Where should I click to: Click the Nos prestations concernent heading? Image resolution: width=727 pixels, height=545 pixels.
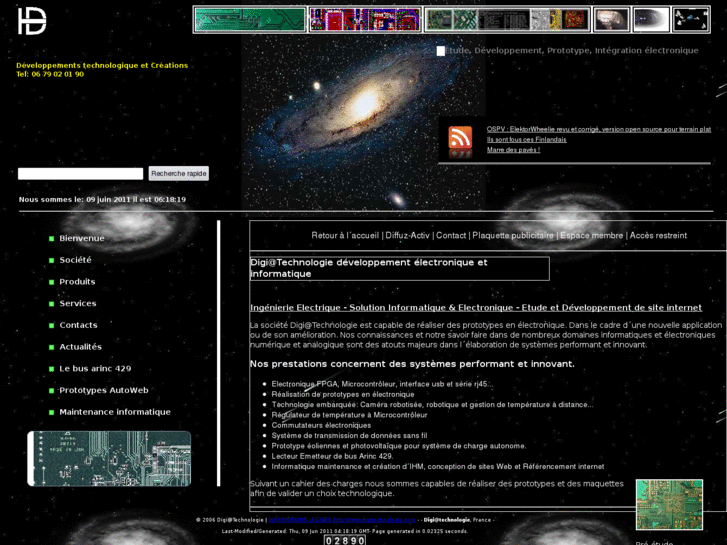click(412, 364)
